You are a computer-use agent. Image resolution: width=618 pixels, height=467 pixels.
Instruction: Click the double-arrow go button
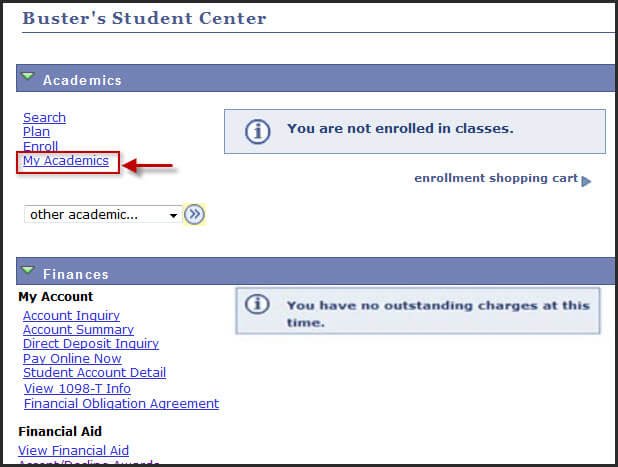(x=194, y=214)
